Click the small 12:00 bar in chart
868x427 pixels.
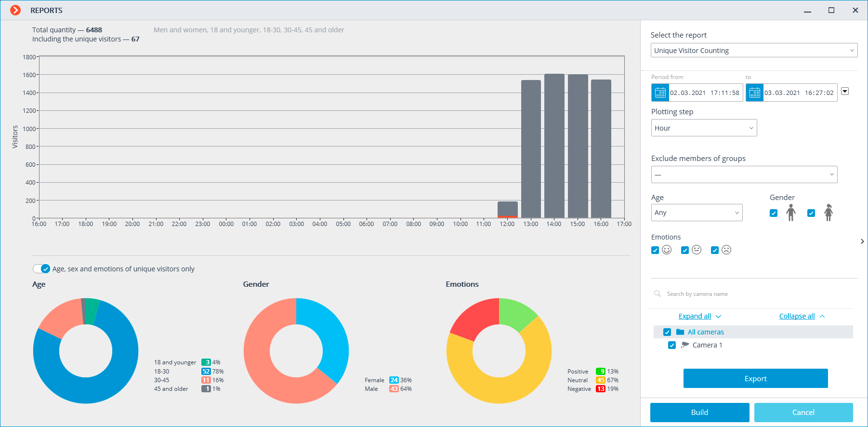click(508, 209)
